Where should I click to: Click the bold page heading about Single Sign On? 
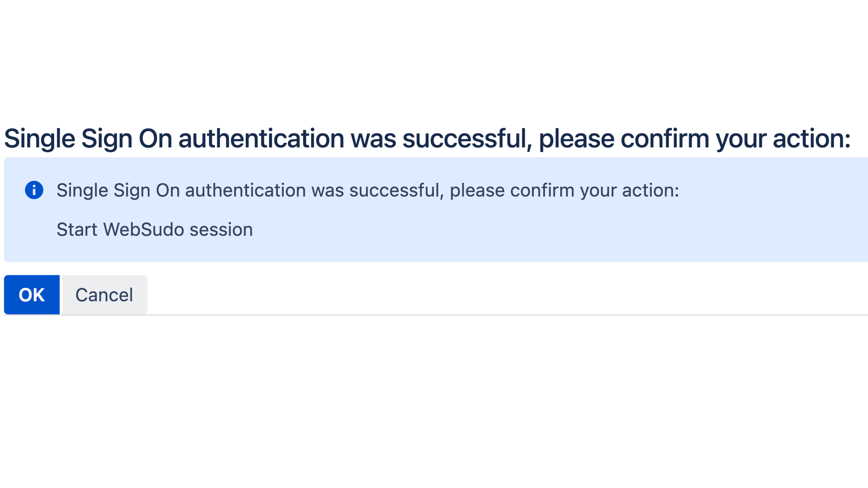coord(427,138)
